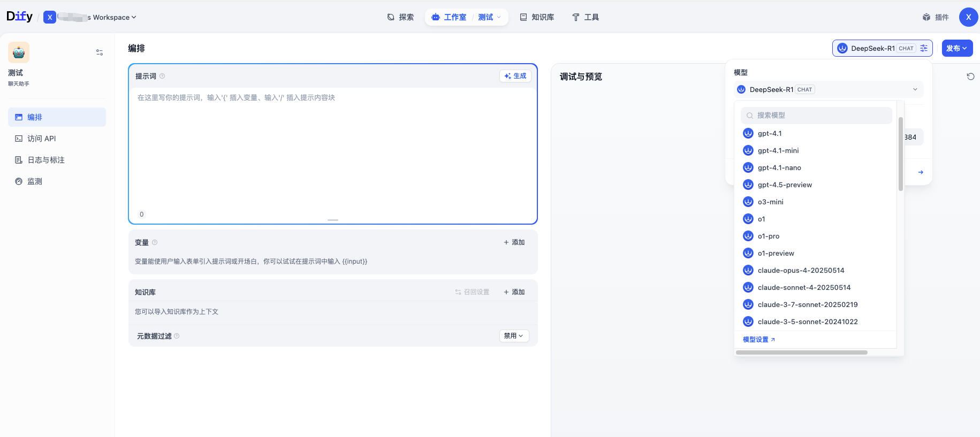Screen dimensions: 980x437
Task: Click the refresh debug conversation icon
Action: [x=970, y=76]
